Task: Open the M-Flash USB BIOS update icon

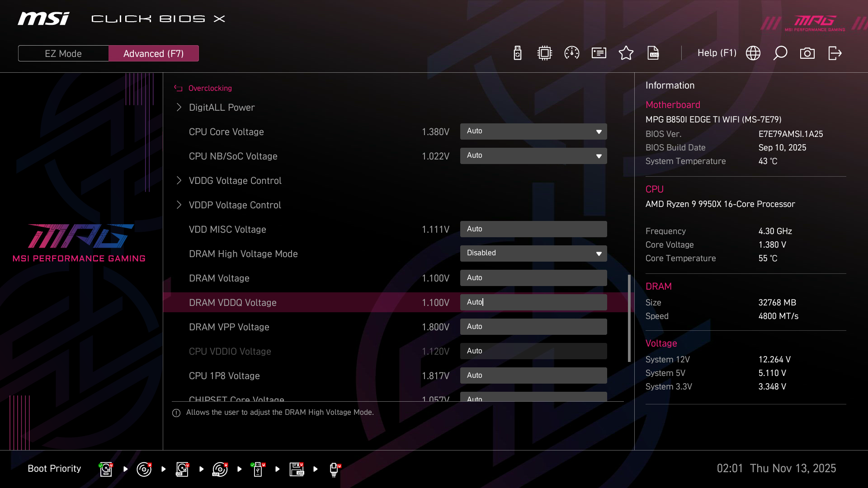Action: pyautogui.click(x=518, y=53)
